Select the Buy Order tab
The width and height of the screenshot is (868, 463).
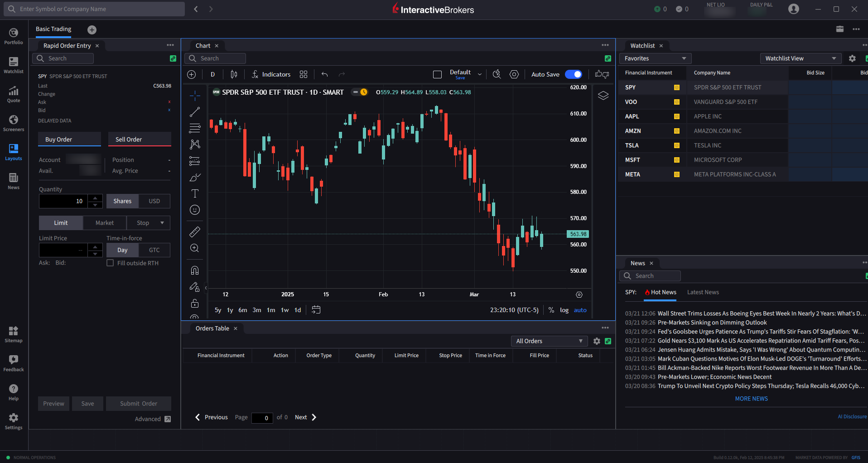click(70, 140)
